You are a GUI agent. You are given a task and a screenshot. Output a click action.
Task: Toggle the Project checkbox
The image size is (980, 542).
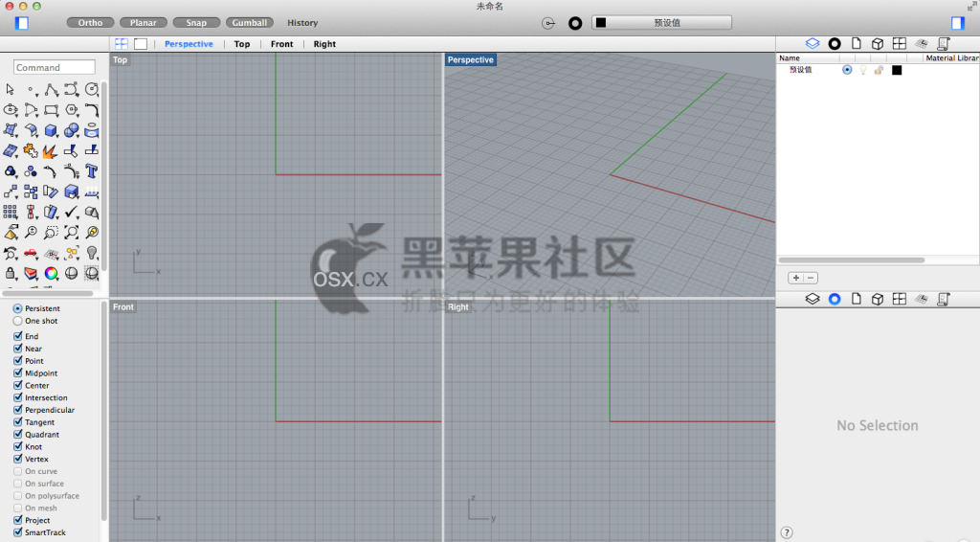[18, 520]
